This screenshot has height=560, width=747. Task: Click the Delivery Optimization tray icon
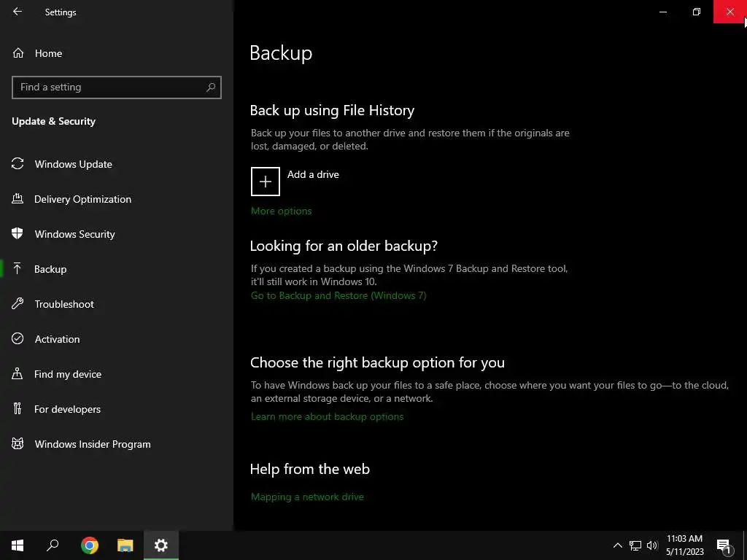coord(18,198)
